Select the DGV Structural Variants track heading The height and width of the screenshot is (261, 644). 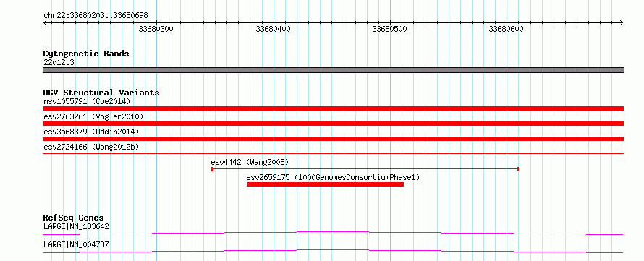point(101,93)
